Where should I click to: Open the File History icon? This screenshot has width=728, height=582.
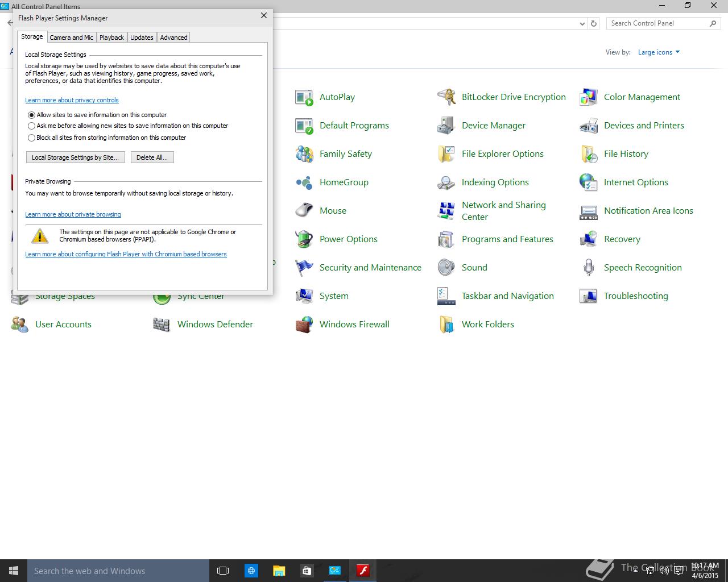pos(589,154)
